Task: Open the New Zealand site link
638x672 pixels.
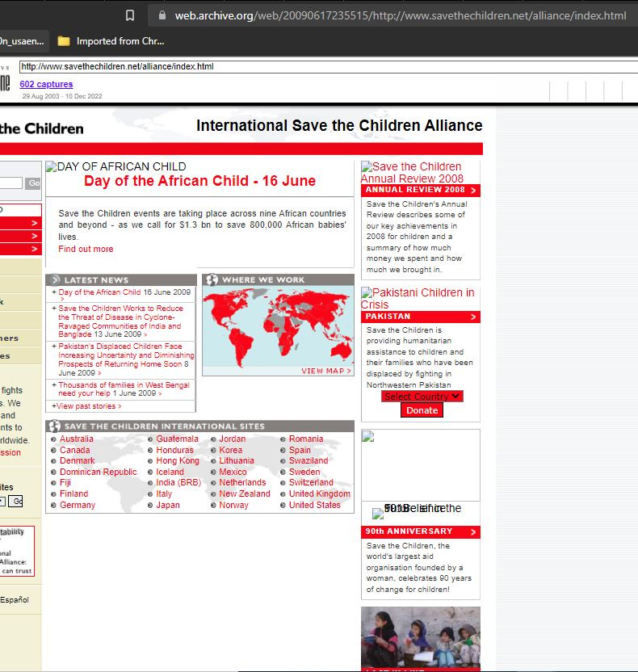Action: pyautogui.click(x=244, y=493)
